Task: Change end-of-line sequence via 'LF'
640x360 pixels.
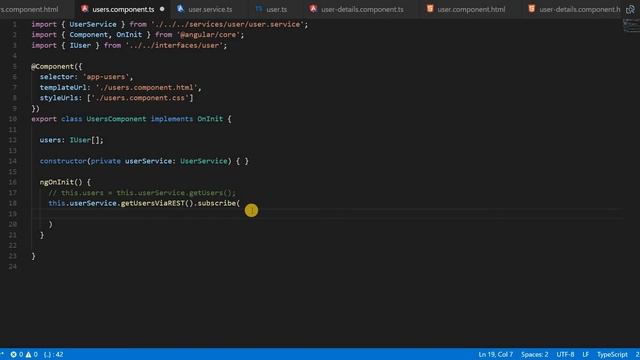Action: (x=586, y=354)
